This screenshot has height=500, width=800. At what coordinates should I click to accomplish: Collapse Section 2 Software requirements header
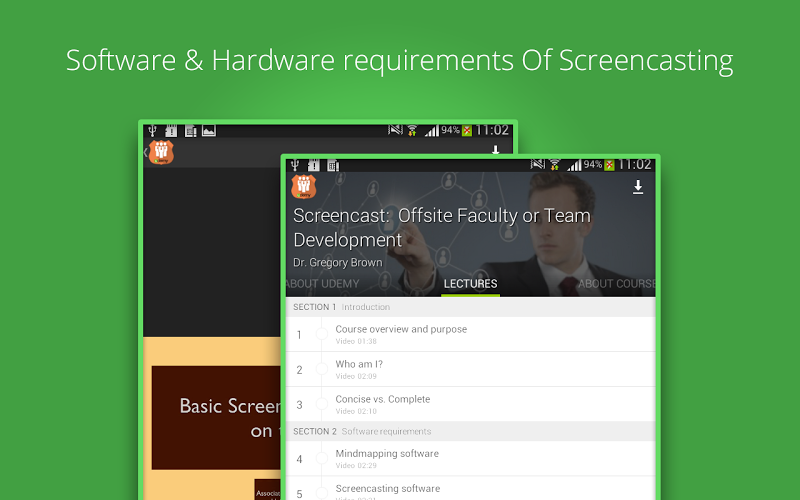coord(470,431)
